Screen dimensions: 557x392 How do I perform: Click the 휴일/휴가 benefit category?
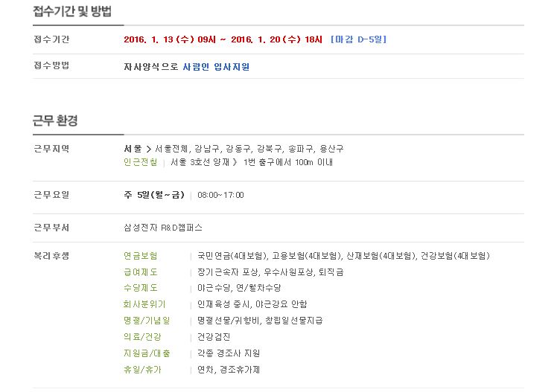(x=142, y=370)
